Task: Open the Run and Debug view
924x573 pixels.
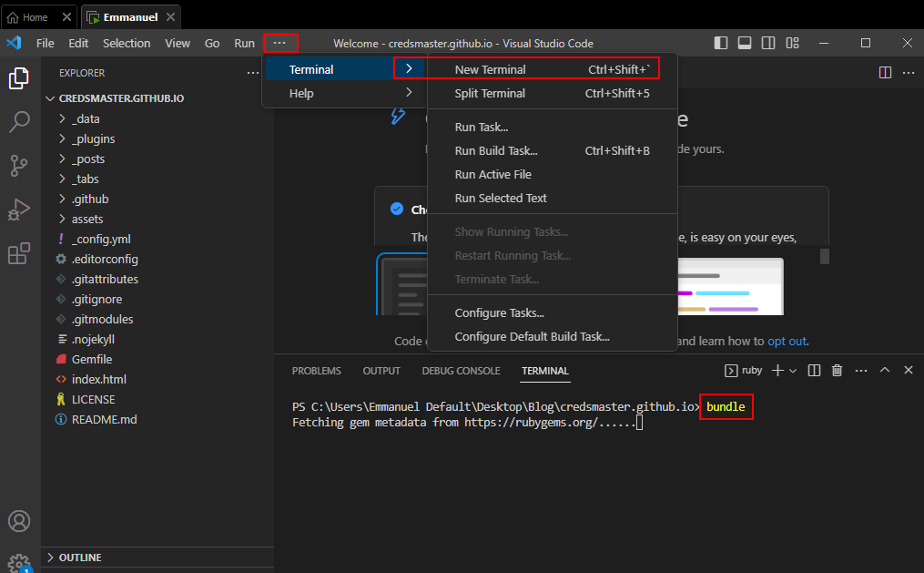Action: click(19, 210)
